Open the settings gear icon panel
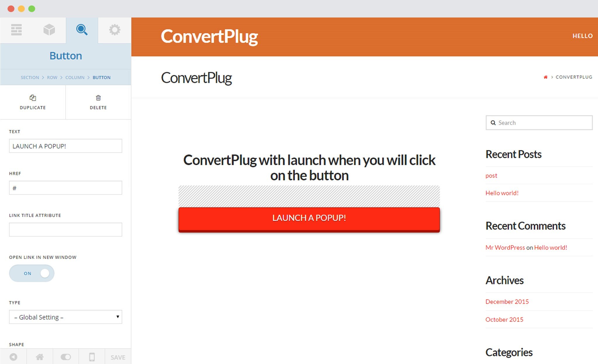The height and width of the screenshot is (364, 598). click(114, 30)
